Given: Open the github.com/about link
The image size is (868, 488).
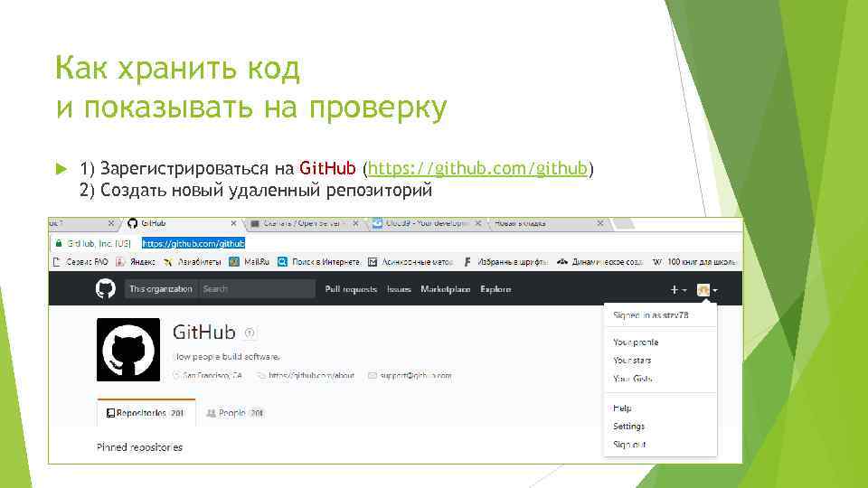Looking at the screenshot, I should (x=311, y=376).
